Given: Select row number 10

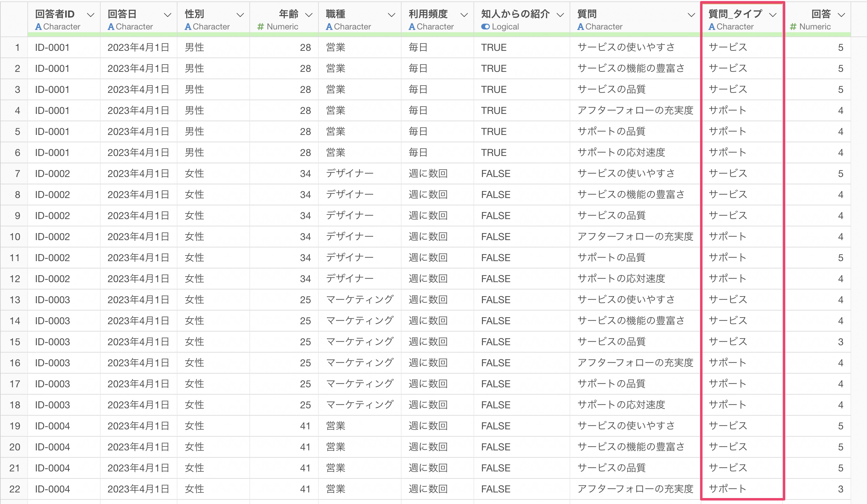Looking at the screenshot, I should tap(15, 237).
